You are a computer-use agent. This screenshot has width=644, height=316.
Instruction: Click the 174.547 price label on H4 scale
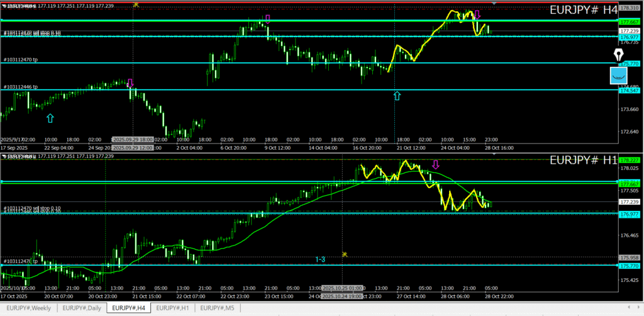tap(629, 91)
